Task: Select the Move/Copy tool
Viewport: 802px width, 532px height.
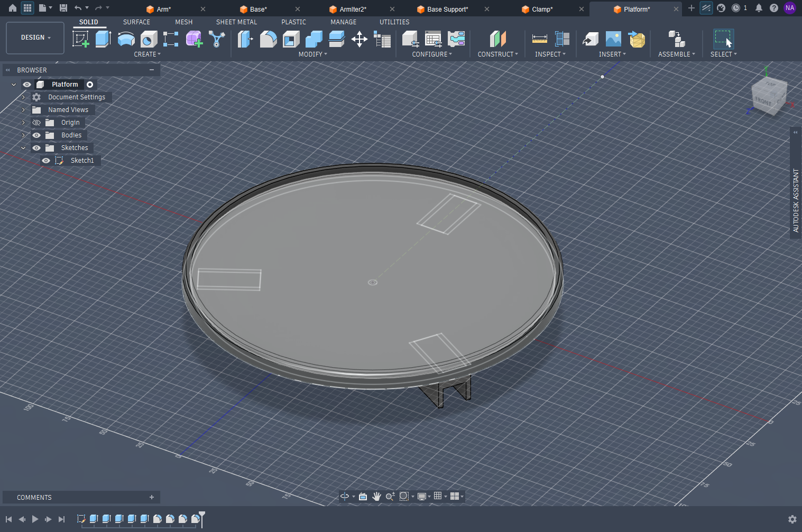Action: click(x=359, y=39)
